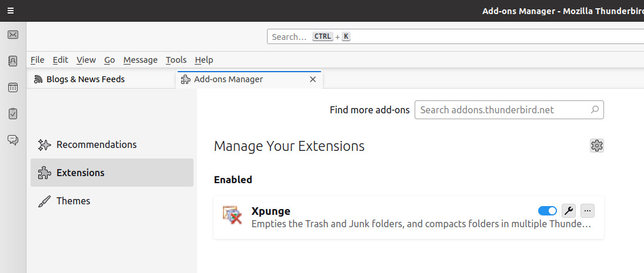Go to Recommendations category
Image resolution: width=644 pixels, height=273 pixels.
click(x=112, y=144)
